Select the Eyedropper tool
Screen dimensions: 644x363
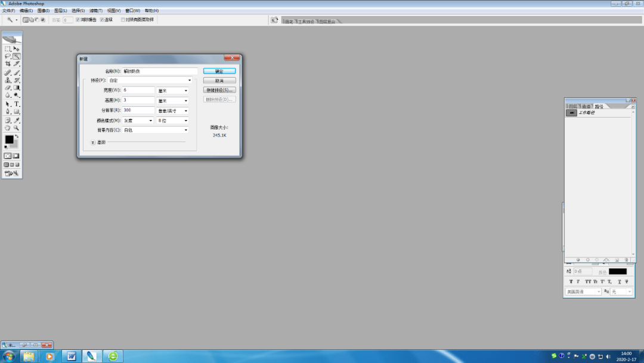[17, 121]
